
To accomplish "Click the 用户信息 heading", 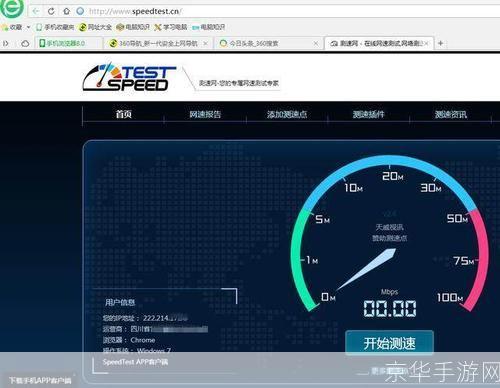I will coord(120,302).
